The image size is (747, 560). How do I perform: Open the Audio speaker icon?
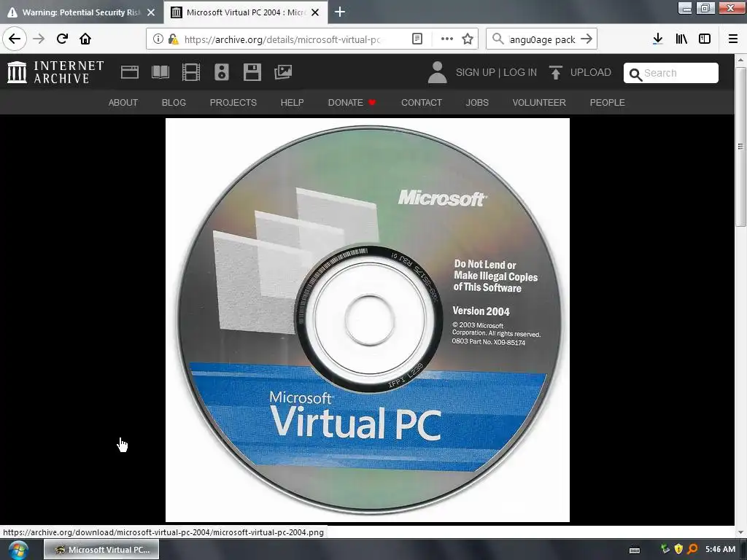click(x=222, y=72)
